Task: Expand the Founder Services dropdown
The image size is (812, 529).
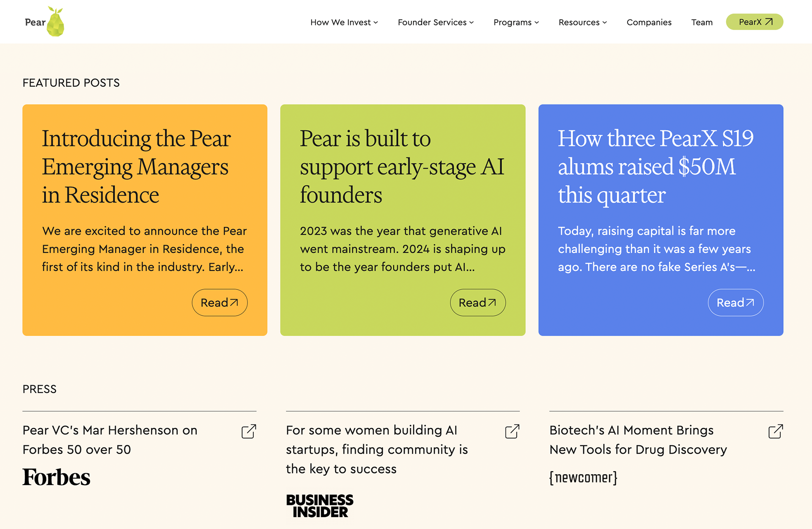Action: click(436, 22)
